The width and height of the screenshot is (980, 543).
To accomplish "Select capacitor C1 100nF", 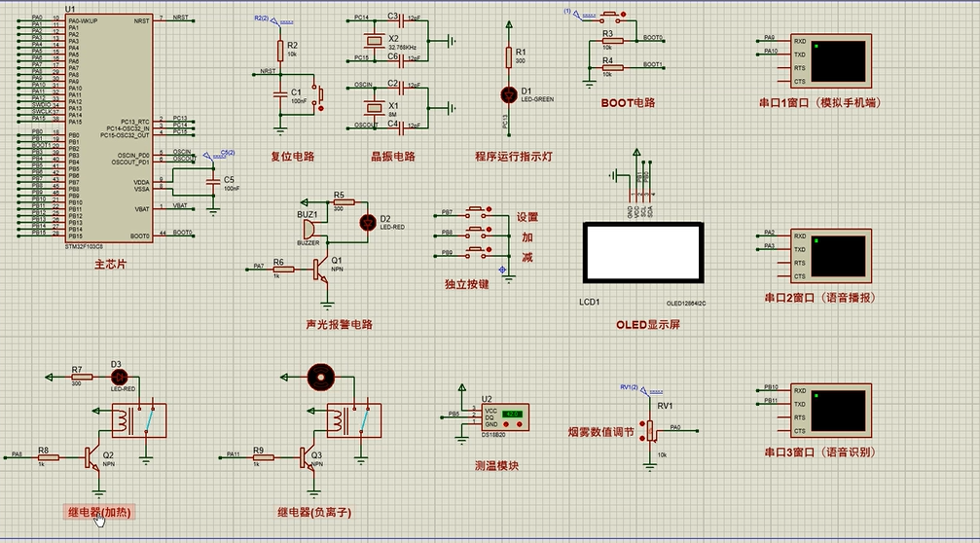I will (x=280, y=93).
